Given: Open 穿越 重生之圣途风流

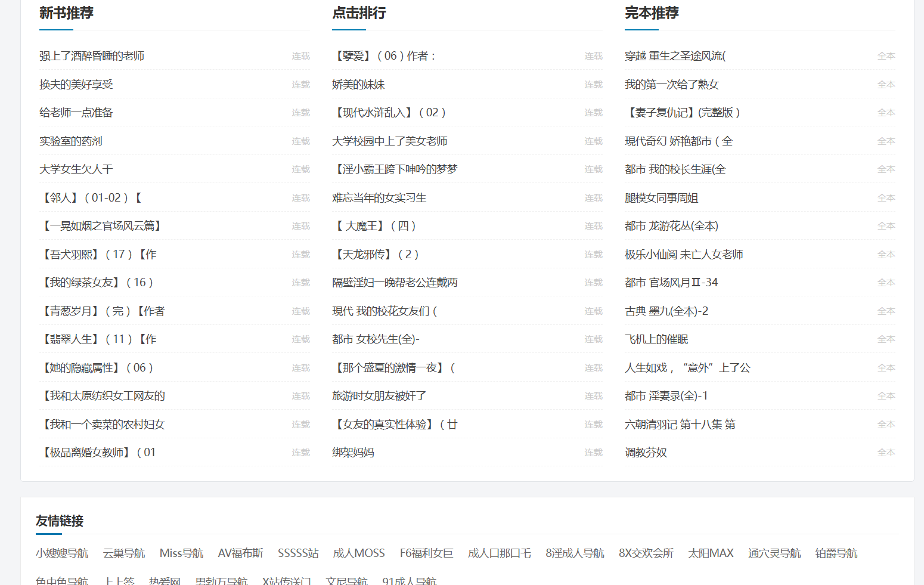Looking at the screenshot, I should (x=675, y=56).
